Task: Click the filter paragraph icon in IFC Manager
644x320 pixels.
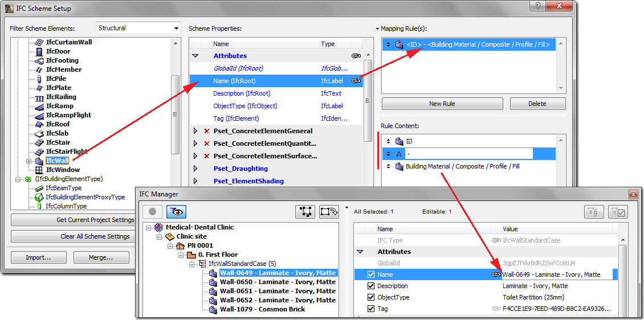Action: tap(594, 212)
